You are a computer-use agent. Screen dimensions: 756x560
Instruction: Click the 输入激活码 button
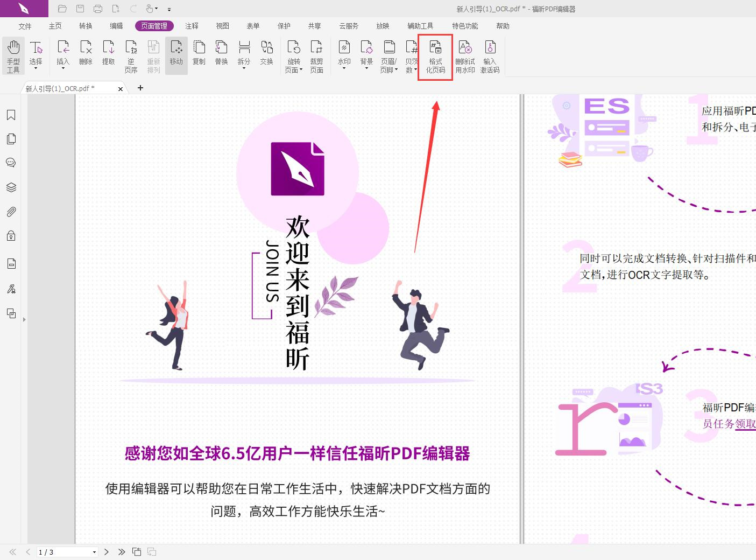click(490, 57)
